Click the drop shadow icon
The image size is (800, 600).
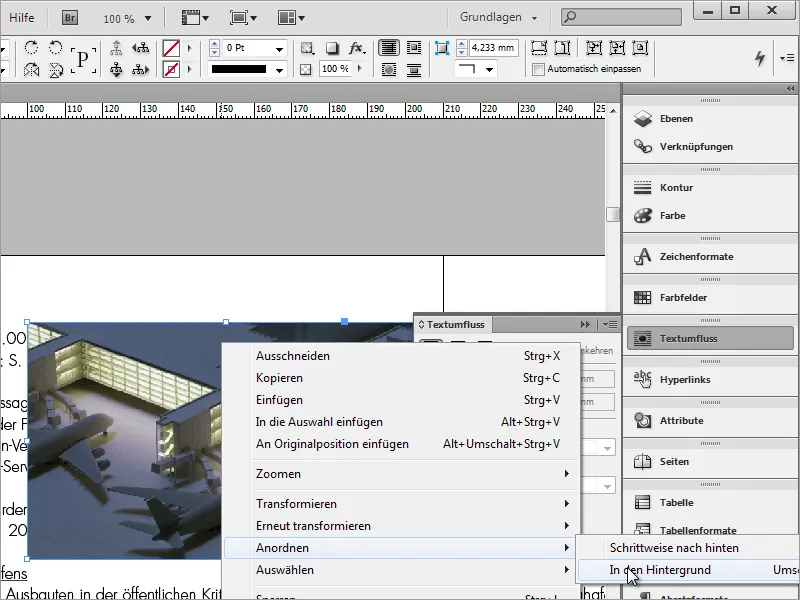click(332, 48)
